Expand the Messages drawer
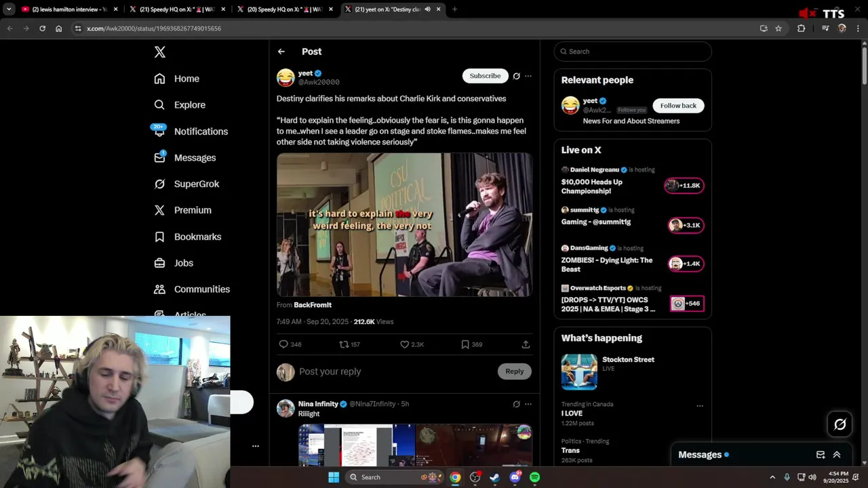The width and height of the screenshot is (868, 488). pos(837,455)
